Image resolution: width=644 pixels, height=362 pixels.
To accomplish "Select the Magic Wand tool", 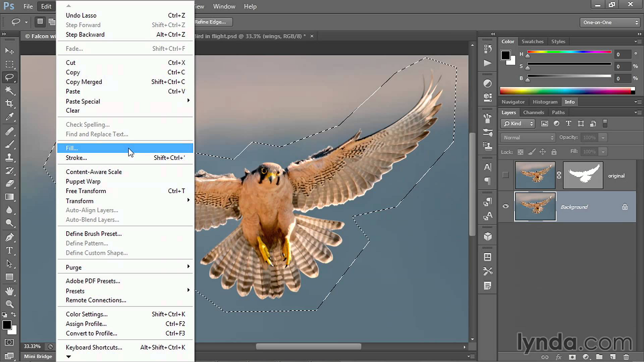I will [10, 90].
